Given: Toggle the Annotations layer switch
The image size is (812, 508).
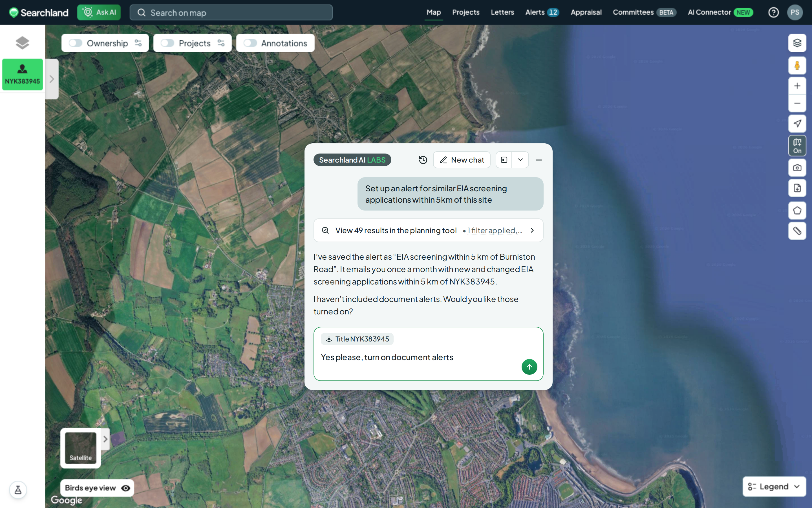Looking at the screenshot, I should [250, 43].
